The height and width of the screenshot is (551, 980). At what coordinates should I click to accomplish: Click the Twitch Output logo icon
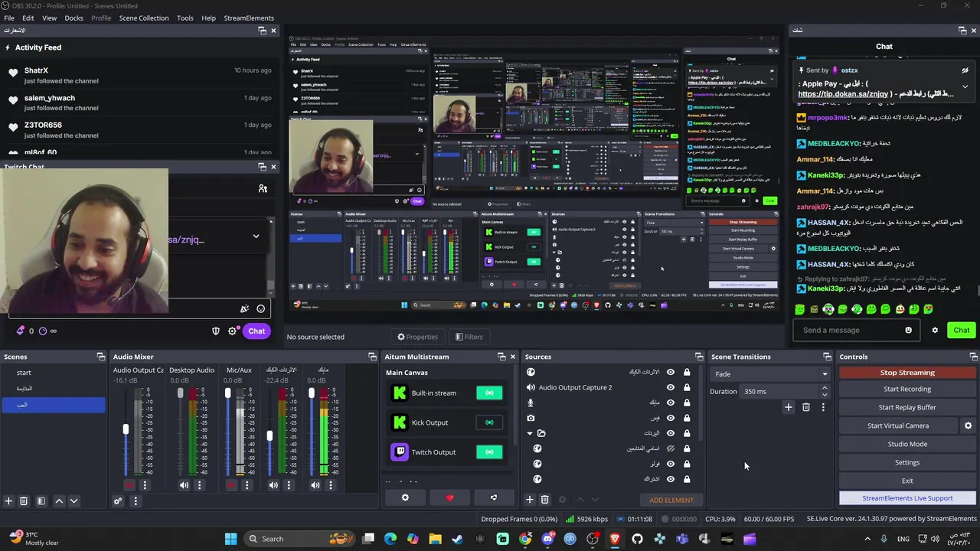pyautogui.click(x=399, y=452)
